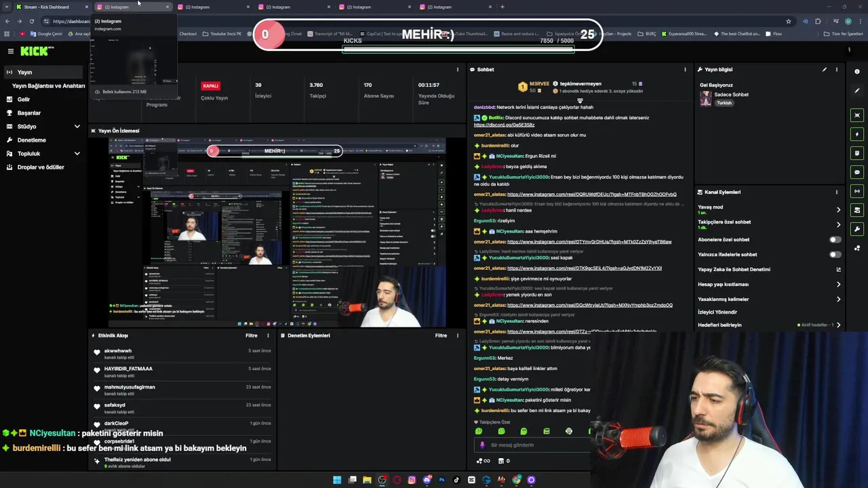Open Filtre in Etkinlik Akışı panel

click(x=251, y=335)
